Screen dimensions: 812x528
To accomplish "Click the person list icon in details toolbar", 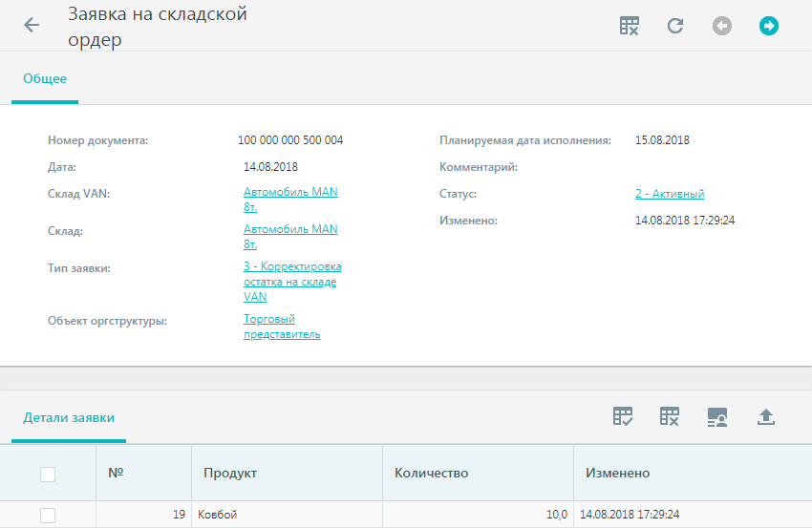I will [x=717, y=416].
